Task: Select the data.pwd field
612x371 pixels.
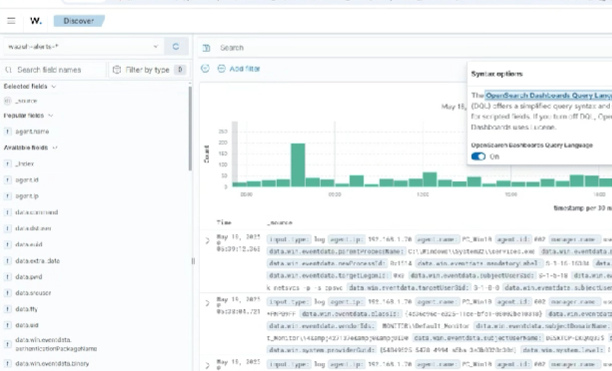Action: (x=28, y=277)
